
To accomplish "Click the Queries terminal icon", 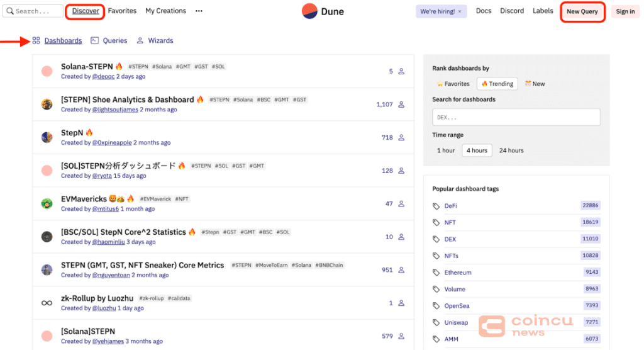I will coord(94,40).
